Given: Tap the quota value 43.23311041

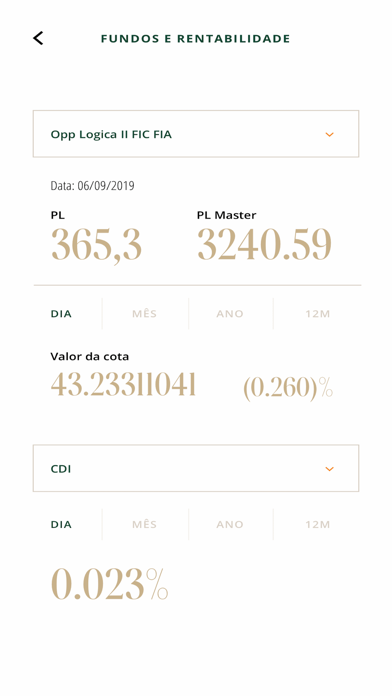Looking at the screenshot, I should 123,384.
